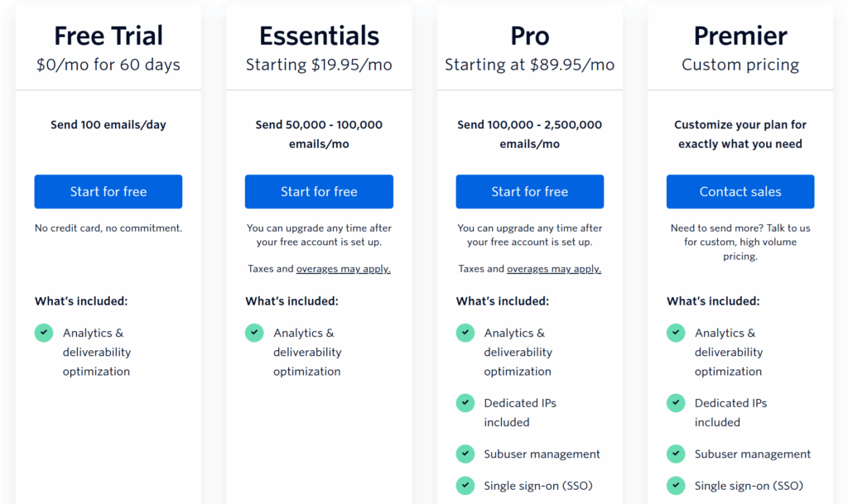Click the checkmark beside Single sign-on (SSO) in Pro
This screenshot has width=848, height=504.
[x=465, y=485]
